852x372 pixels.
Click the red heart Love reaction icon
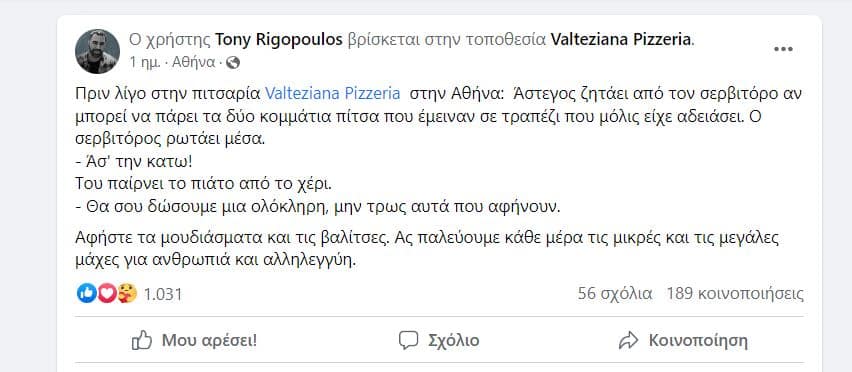coord(106,293)
